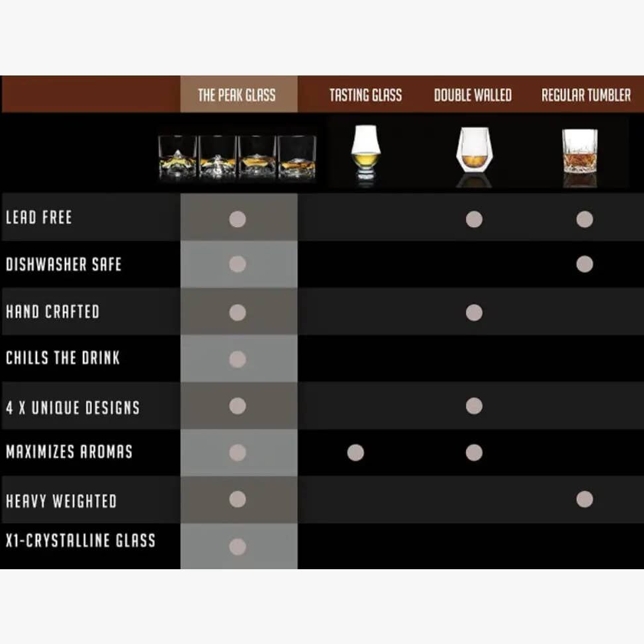Image resolution: width=644 pixels, height=644 pixels.
Task: Click Chills the Drink dot for Peak Glass
Action: 238,359
